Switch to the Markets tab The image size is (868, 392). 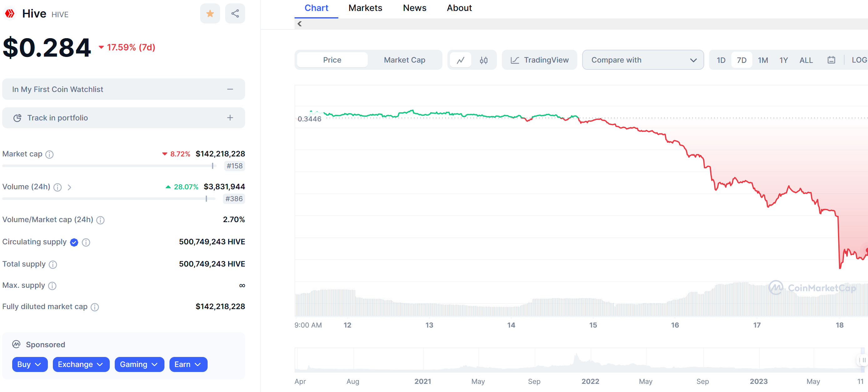coord(365,8)
